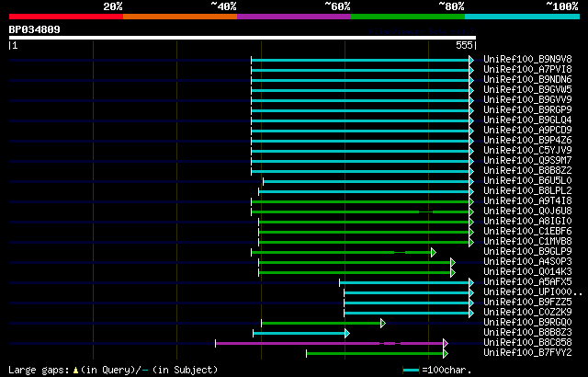Select the UniRef100_A5AFX5 label

coord(527,282)
